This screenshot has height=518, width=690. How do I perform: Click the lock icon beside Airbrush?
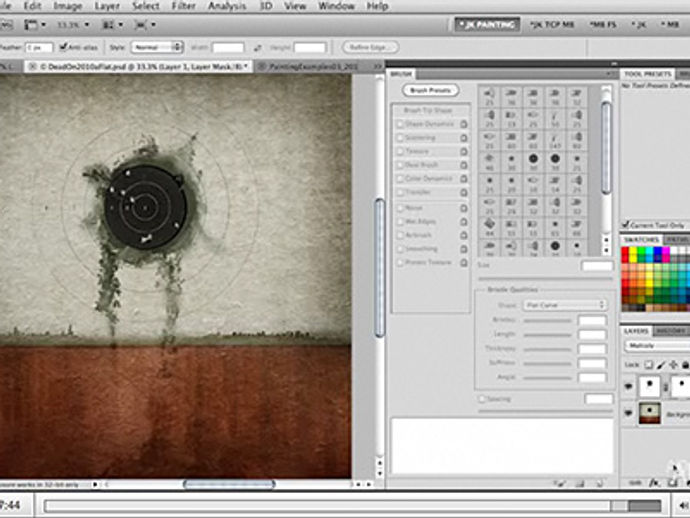point(463,235)
